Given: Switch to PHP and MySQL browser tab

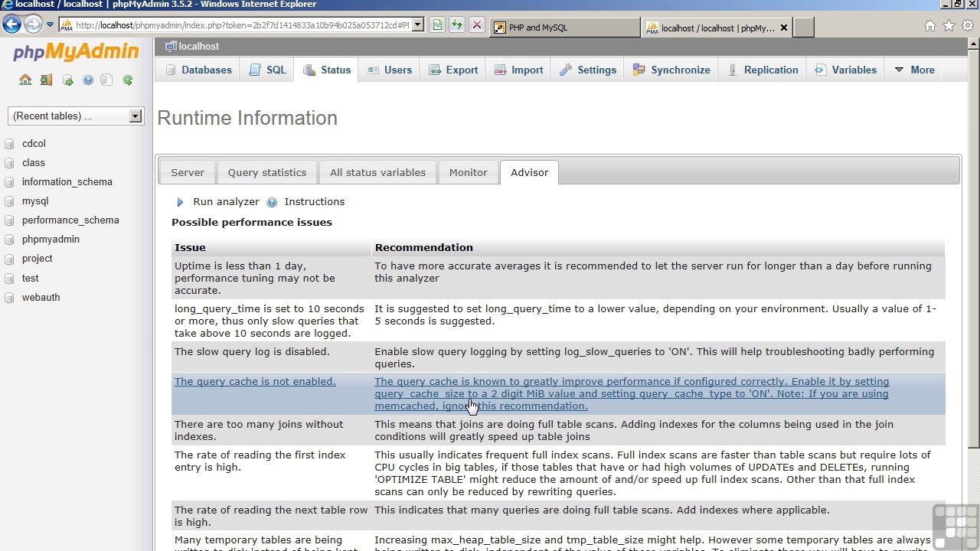Looking at the screenshot, I should click(565, 28).
